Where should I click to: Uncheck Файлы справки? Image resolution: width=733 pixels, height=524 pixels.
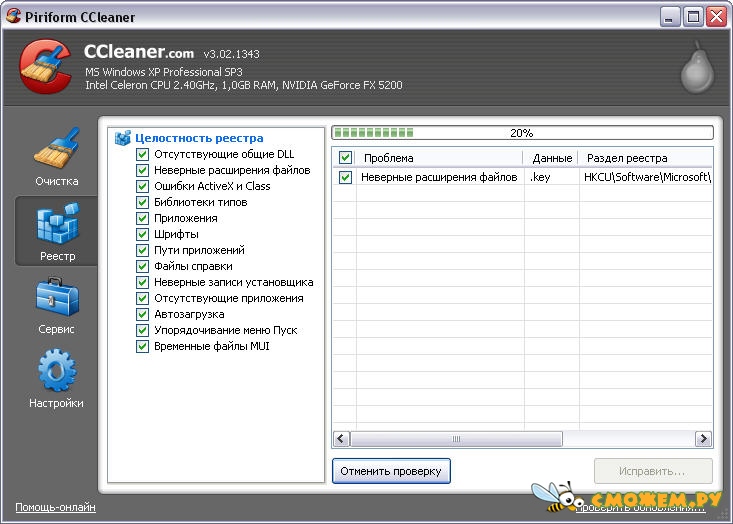pos(143,266)
